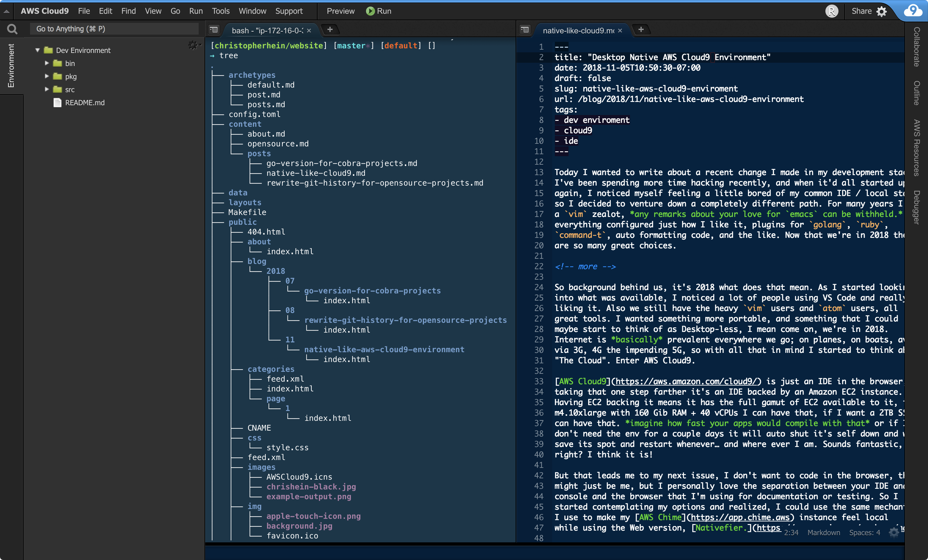This screenshot has height=560, width=928.
Task: Close the native-like-cloud9.md tab
Action: [x=620, y=30]
